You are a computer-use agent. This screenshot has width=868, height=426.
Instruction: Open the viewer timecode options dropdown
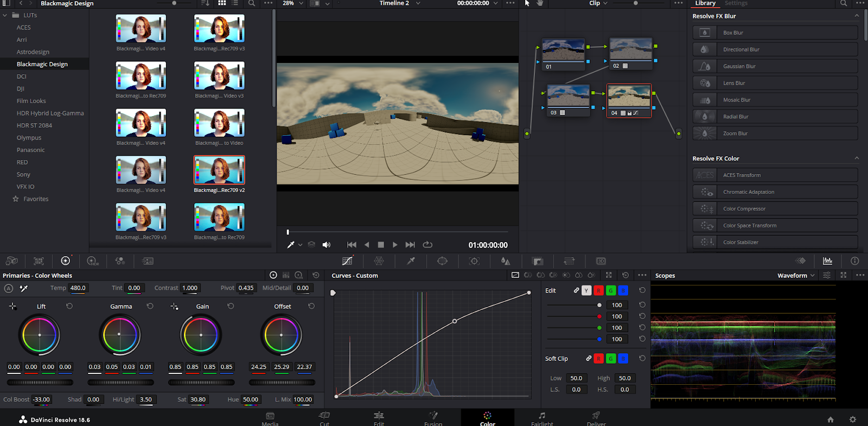pos(495,3)
